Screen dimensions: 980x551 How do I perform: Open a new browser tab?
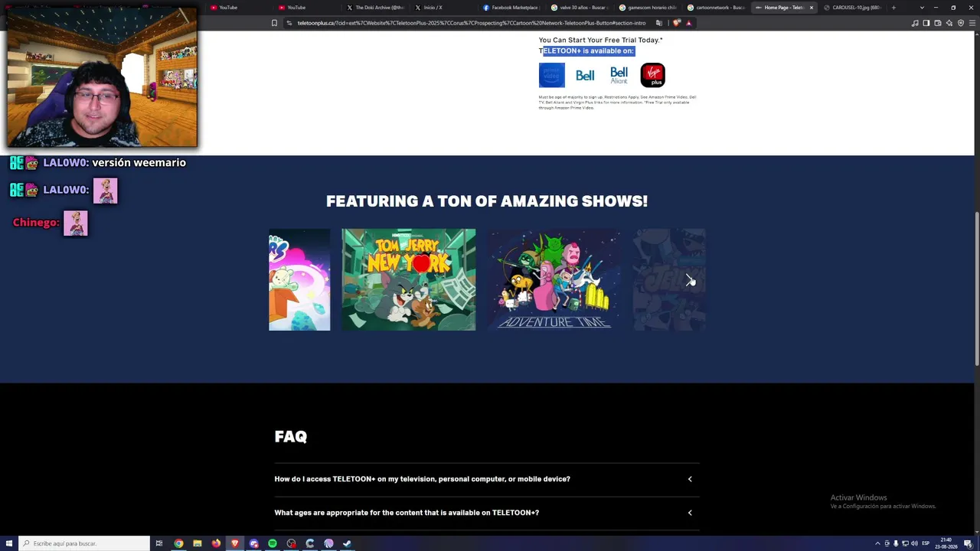click(893, 8)
